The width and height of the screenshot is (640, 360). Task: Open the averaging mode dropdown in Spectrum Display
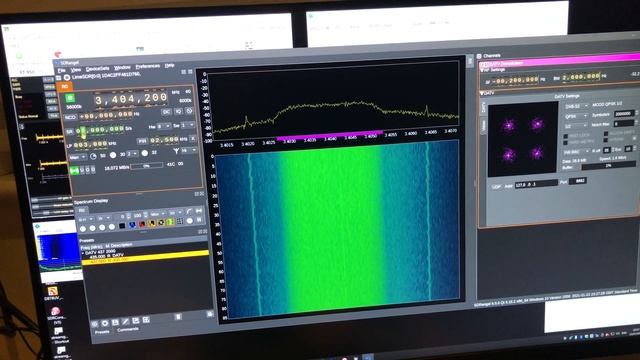pyautogui.click(x=158, y=214)
